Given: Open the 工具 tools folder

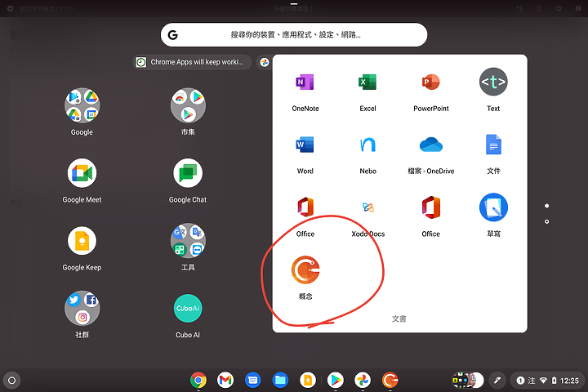Looking at the screenshot, I should (188, 240).
